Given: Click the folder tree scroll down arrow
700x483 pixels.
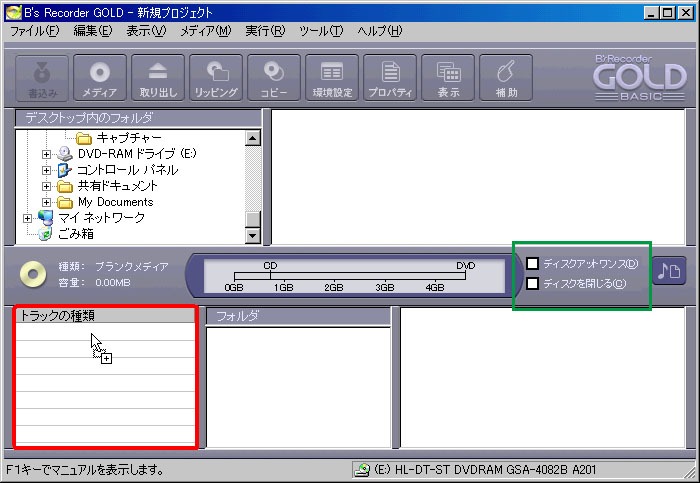Looking at the screenshot, I should coord(253,235).
